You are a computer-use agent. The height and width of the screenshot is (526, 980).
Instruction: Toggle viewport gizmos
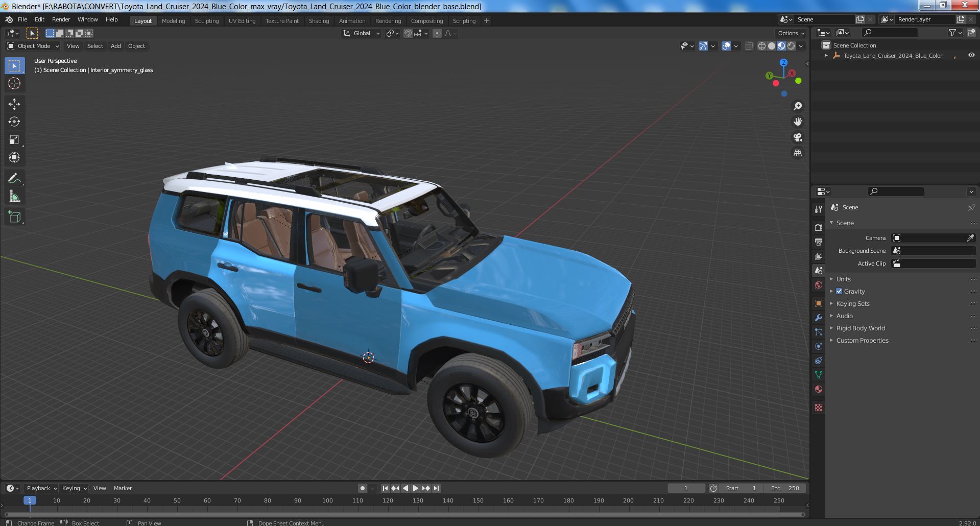coord(703,46)
